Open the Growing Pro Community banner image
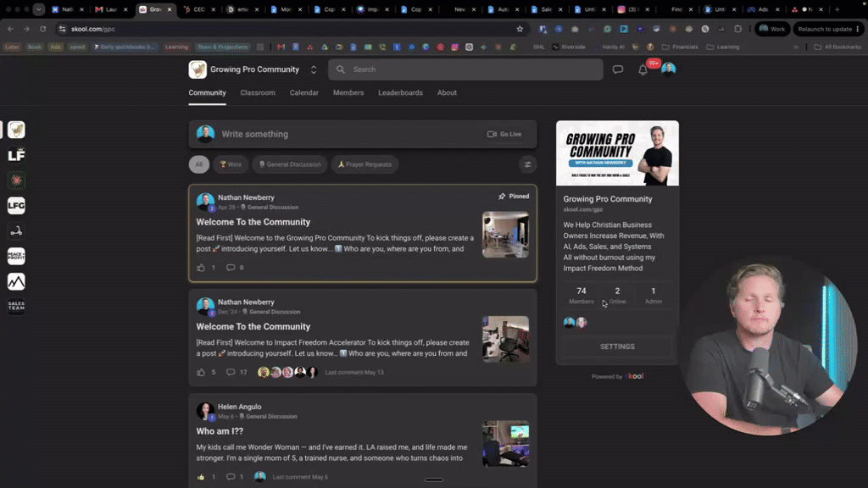 (617, 153)
